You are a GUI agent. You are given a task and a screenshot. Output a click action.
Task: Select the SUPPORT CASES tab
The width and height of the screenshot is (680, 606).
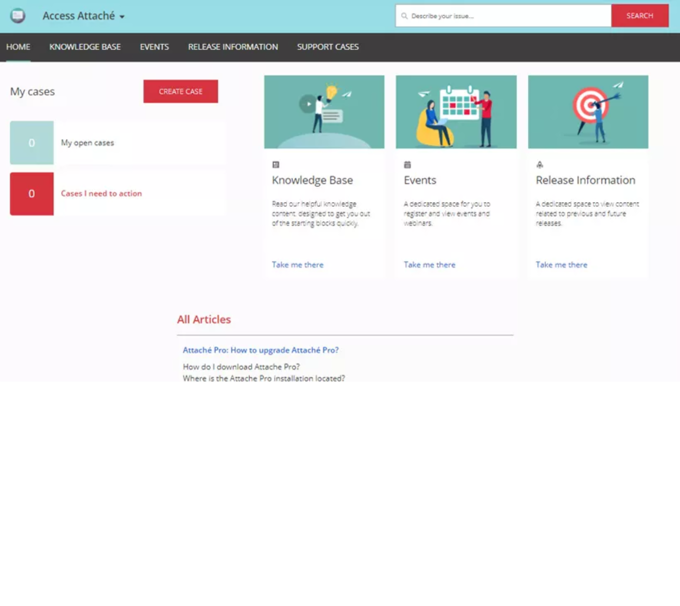coord(328,47)
